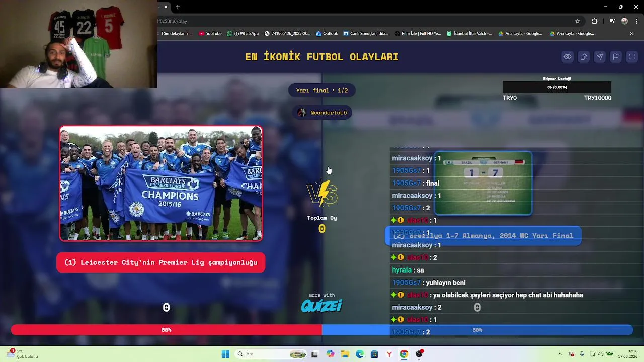This screenshot has width=644, height=362.
Task: Click the microphone icon in system tray
Action: [582, 354]
